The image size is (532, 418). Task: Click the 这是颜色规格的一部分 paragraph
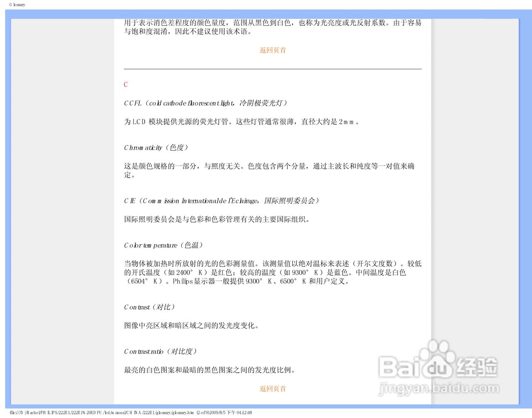coord(269,171)
